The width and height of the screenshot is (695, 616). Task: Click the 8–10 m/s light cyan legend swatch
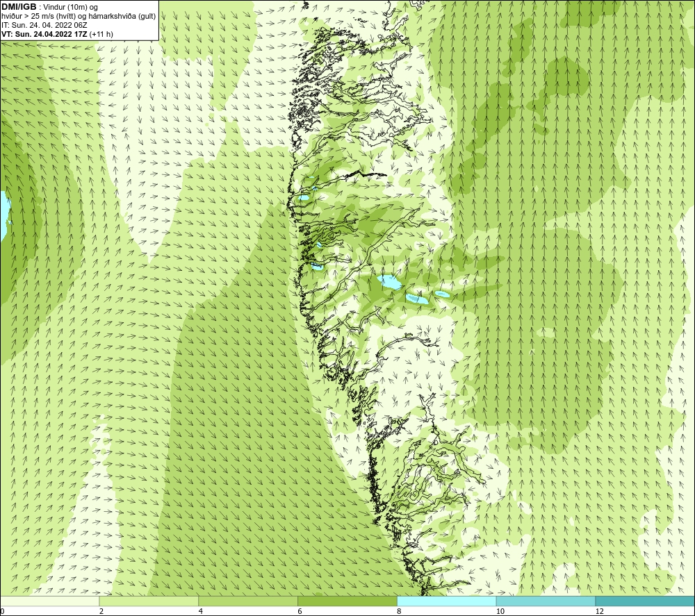[x=447, y=601]
